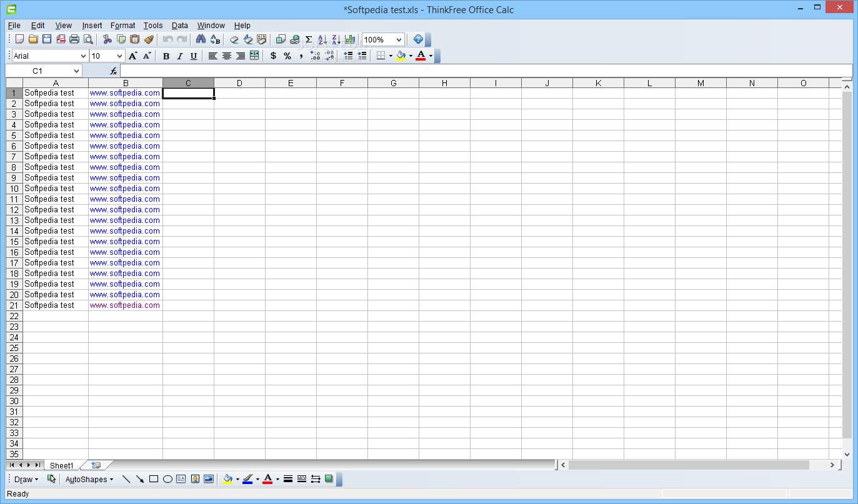Open the Replace tool

click(x=215, y=39)
